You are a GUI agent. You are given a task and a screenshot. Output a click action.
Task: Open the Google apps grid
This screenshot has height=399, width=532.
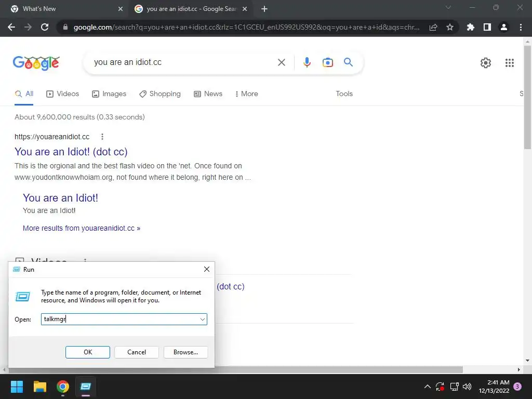pyautogui.click(x=509, y=63)
